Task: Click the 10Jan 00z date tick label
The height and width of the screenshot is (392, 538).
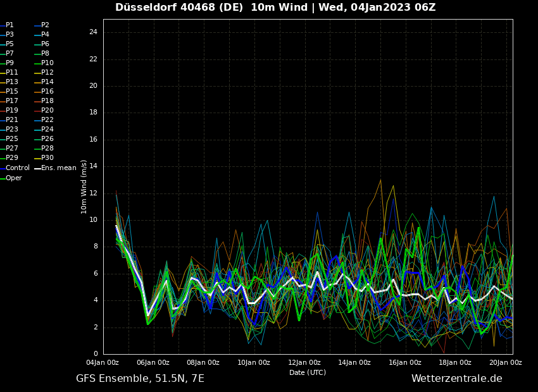Action: click(x=254, y=363)
